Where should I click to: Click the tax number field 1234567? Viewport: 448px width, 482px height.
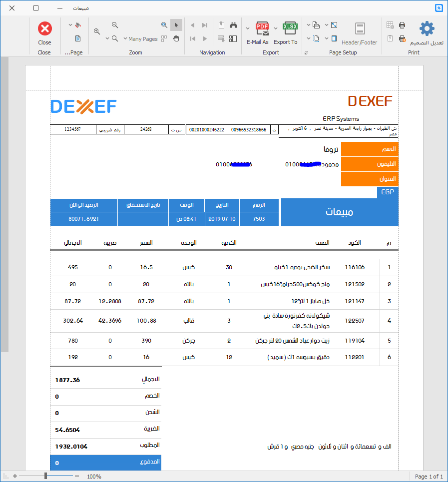tap(73, 129)
